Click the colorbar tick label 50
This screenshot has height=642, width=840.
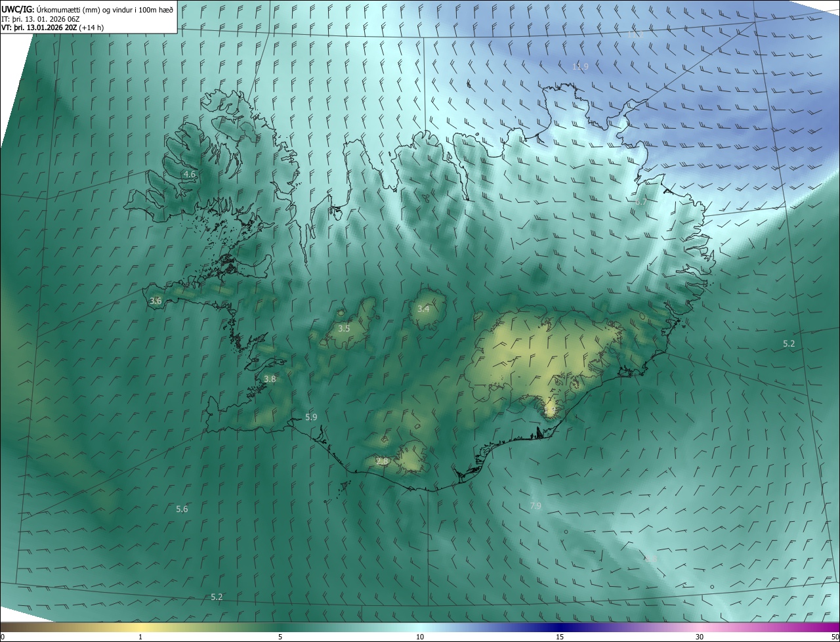pyautogui.click(x=835, y=637)
